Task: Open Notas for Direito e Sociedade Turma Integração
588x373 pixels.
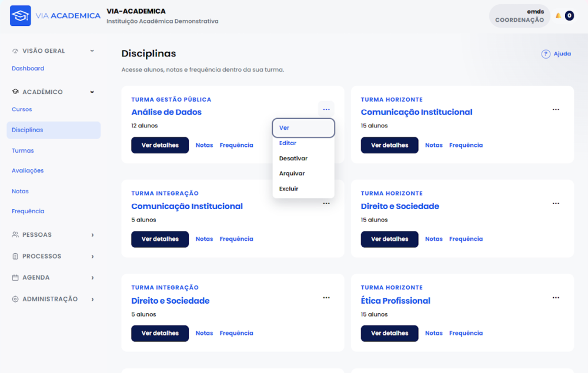Action: pos(205,333)
